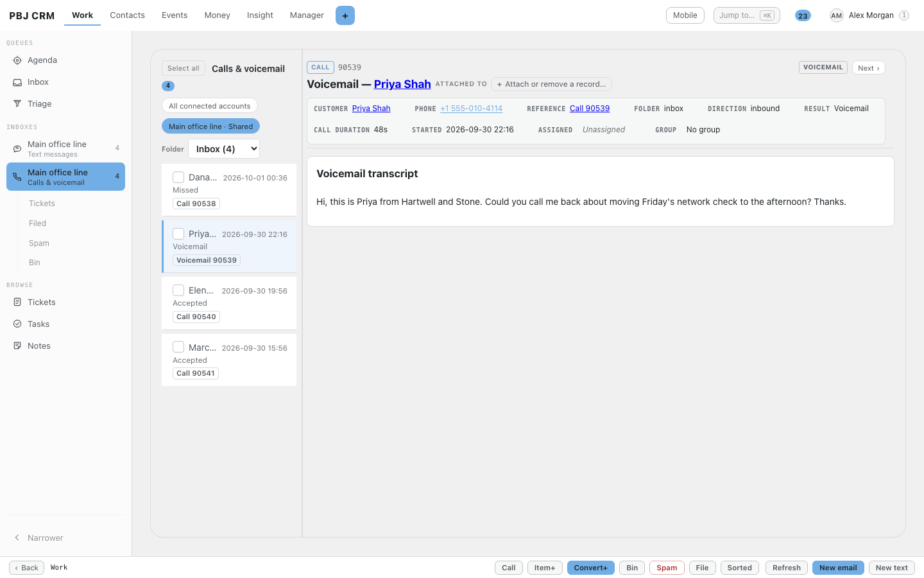Open the Agenda queue icon

17,60
